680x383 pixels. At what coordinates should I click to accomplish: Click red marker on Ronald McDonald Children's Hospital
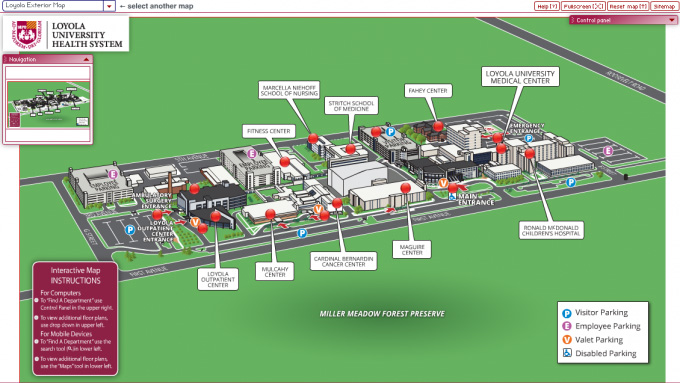click(530, 154)
